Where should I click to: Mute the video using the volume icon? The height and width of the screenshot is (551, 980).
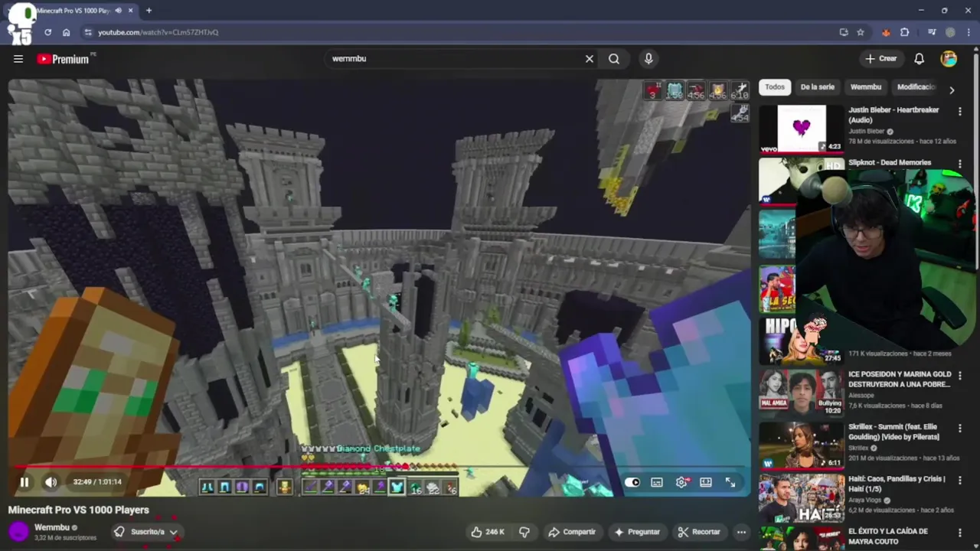pyautogui.click(x=51, y=482)
